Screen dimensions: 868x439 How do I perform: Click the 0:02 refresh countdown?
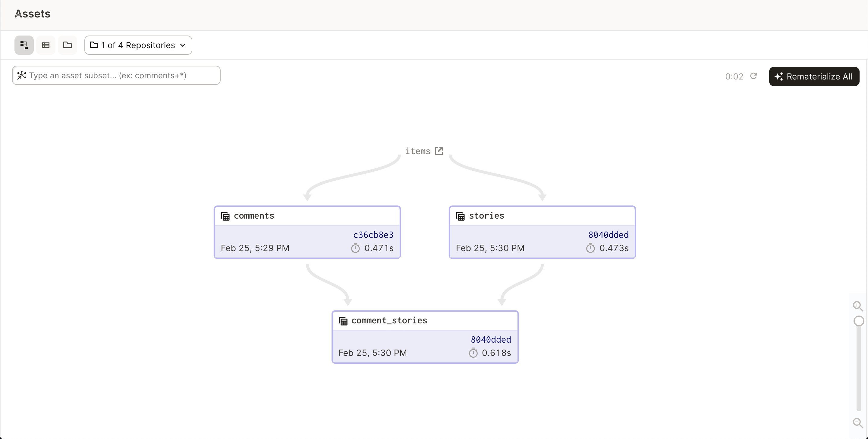(x=734, y=76)
